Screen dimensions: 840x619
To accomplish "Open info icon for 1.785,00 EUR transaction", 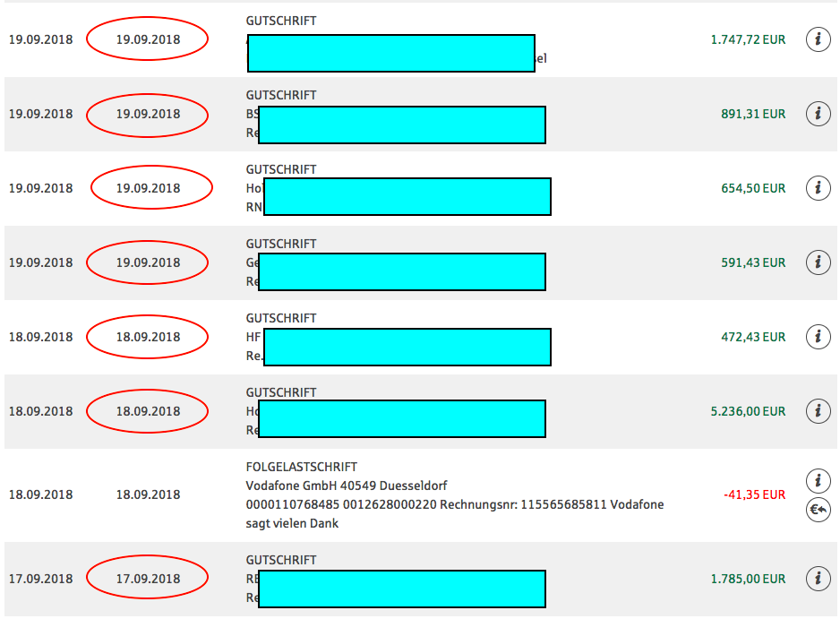I will pyautogui.click(x=818, y=579).
